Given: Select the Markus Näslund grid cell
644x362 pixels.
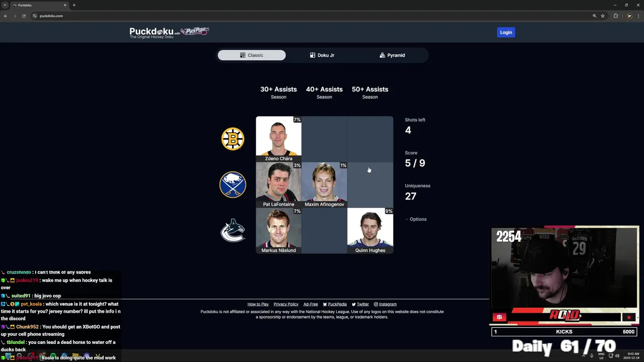Looking at the screenshot, I should coord(279,231).
